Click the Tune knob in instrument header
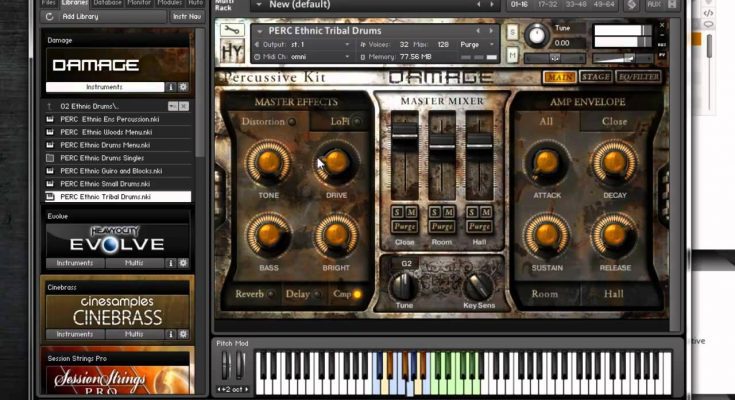Viewport: 735px width, 400px height. pos(538,36)
